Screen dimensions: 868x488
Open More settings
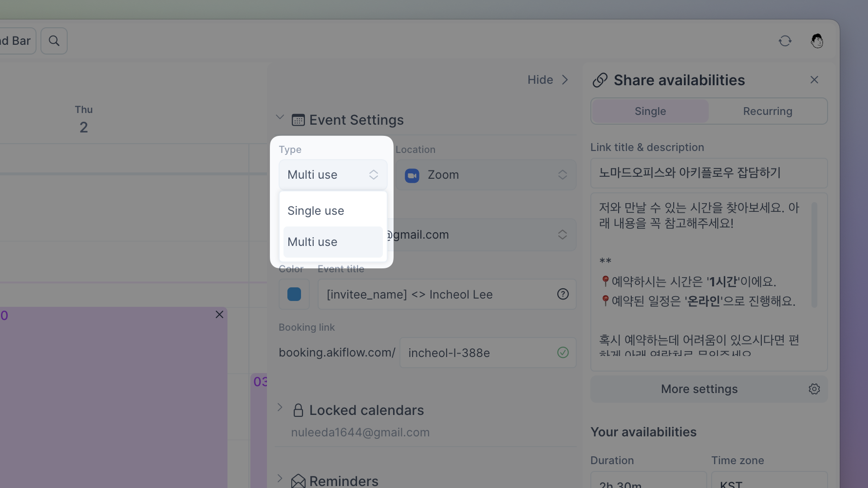[x=709, y=389]
